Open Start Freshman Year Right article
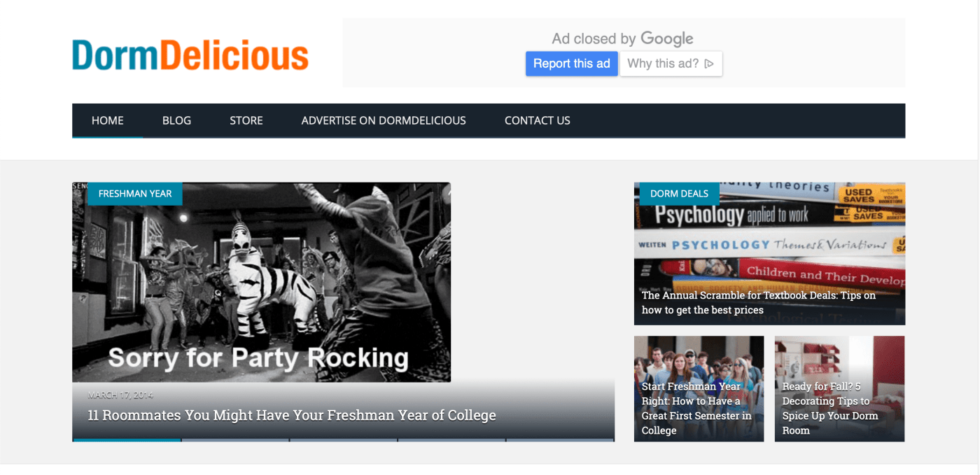The height and width of the screenshot is (475, 980). coord(699,389)
